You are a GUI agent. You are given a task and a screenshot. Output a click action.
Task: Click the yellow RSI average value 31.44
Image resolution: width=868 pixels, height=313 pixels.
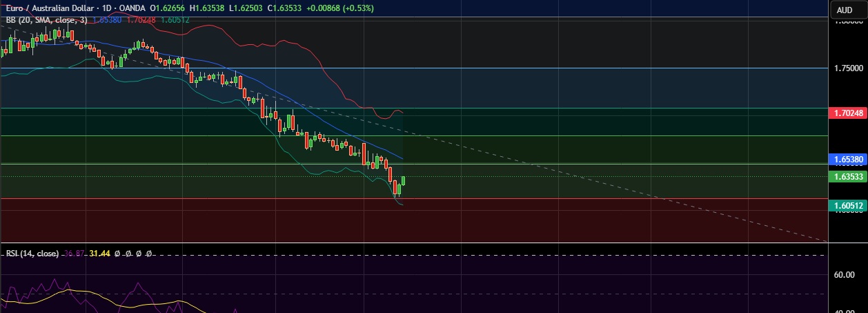[100, 254]
